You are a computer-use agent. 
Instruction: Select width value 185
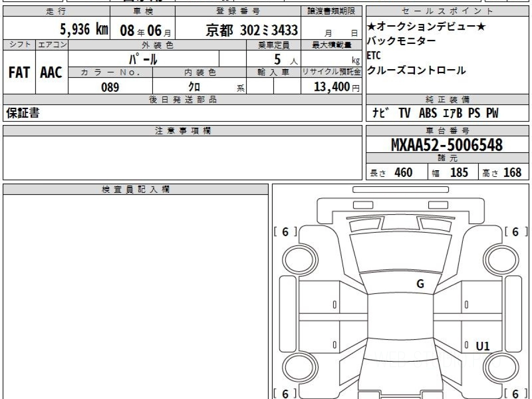pyautogui.click(x=459, y=172)
